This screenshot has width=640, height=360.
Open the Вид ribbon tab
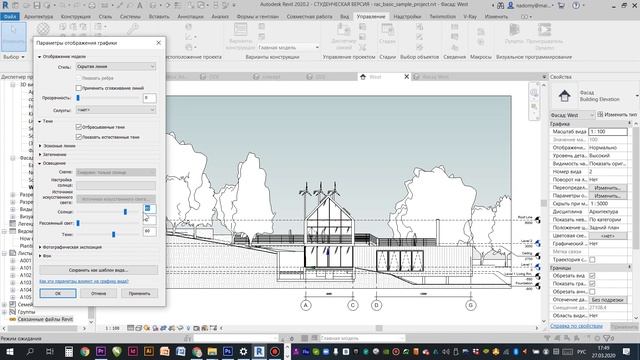(x=344, y=17)
